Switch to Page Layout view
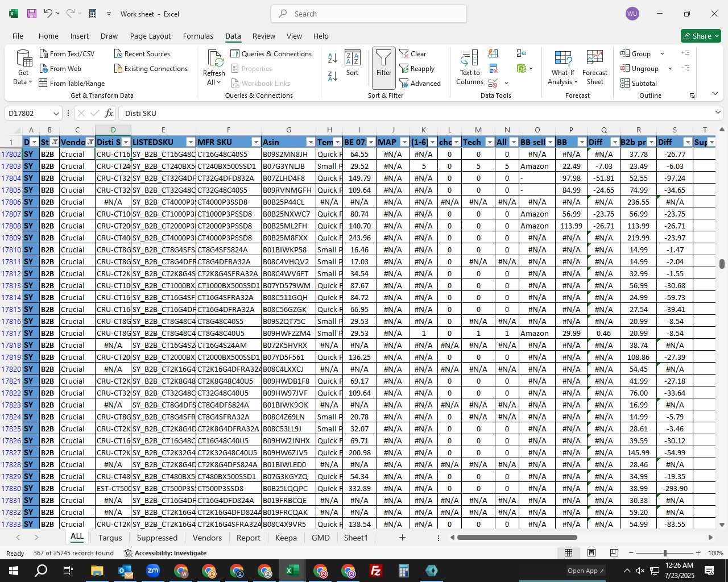Screen dimensions: 728x582 591,553
